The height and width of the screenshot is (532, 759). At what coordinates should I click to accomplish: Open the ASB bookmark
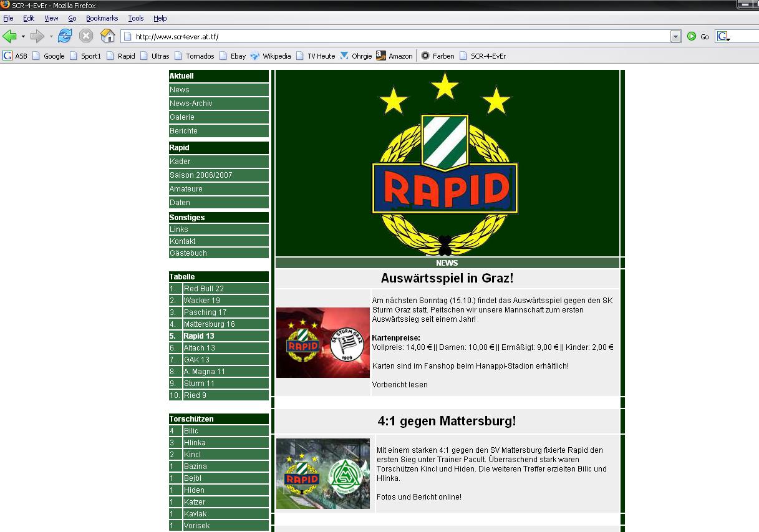pos(16,56)
